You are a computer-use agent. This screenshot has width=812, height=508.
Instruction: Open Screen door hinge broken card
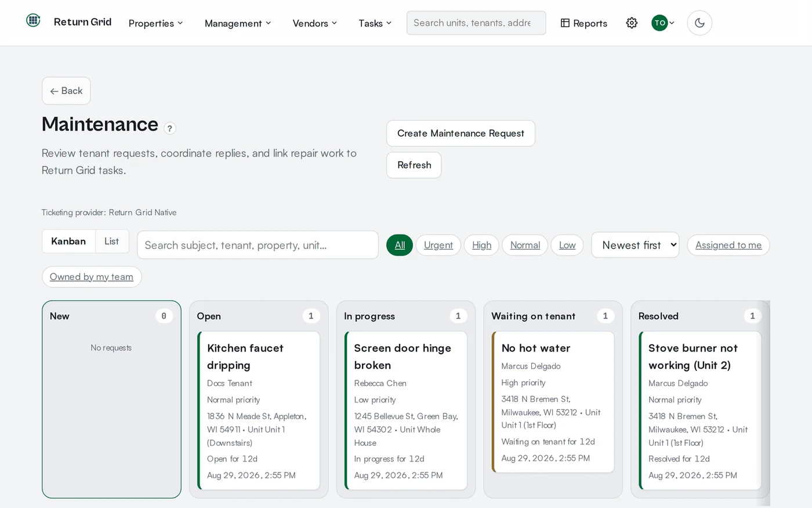pos(406,410)
